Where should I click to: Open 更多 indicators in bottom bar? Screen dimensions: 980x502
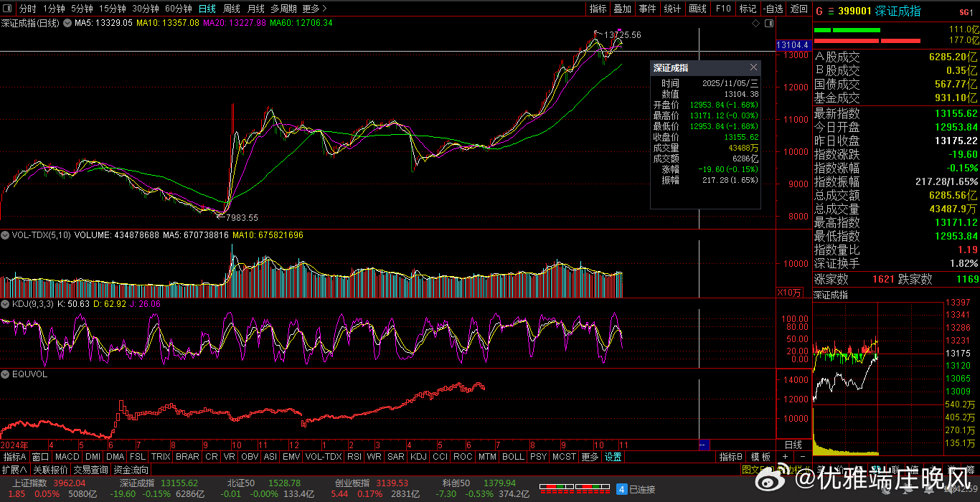[x=590, y=457]
